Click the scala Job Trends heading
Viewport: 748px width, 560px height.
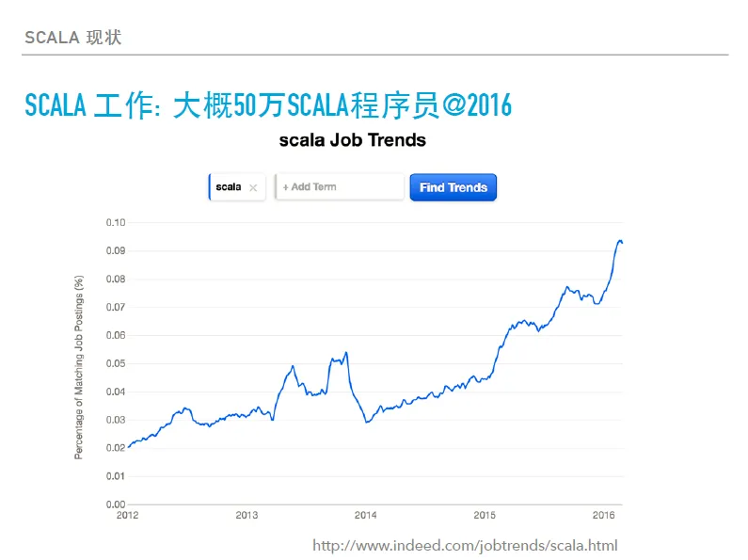coord(353,140)
